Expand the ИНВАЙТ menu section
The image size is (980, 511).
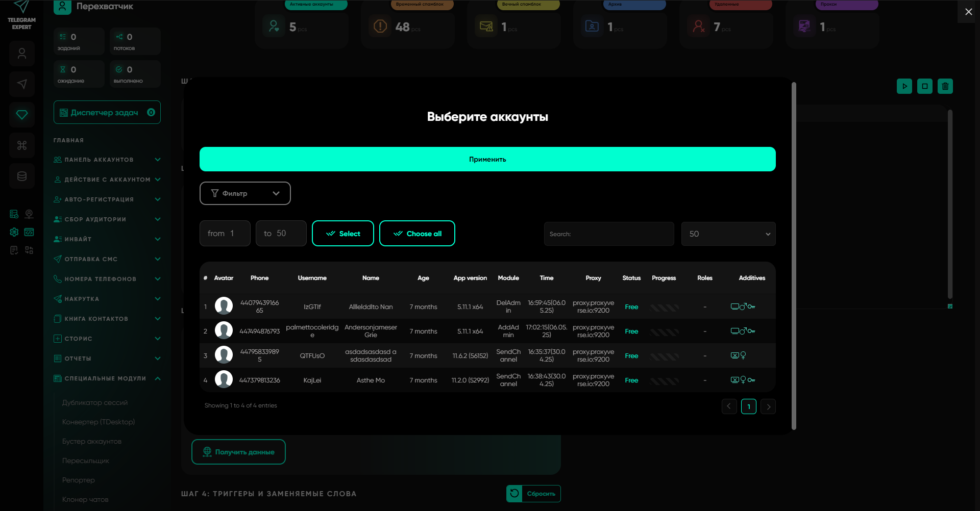[107, 239]
